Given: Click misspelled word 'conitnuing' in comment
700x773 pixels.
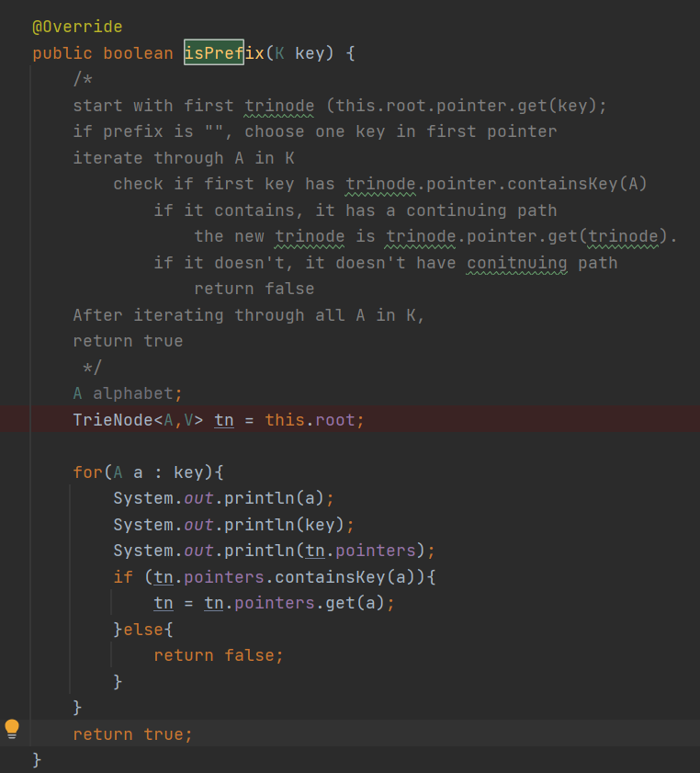Looking at the screenshot, I should [517, 263].
